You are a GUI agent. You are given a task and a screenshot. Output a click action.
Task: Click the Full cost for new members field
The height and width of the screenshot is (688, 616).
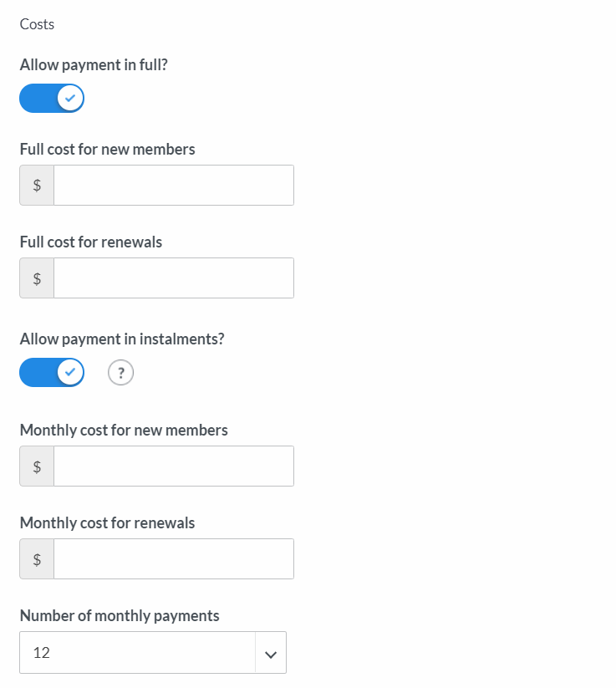(x=174, y=185)
